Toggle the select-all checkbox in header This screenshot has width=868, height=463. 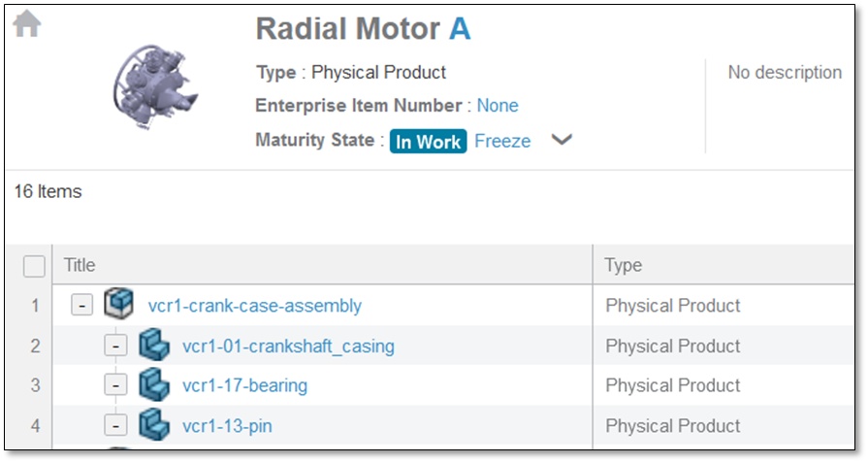[34, 265]
